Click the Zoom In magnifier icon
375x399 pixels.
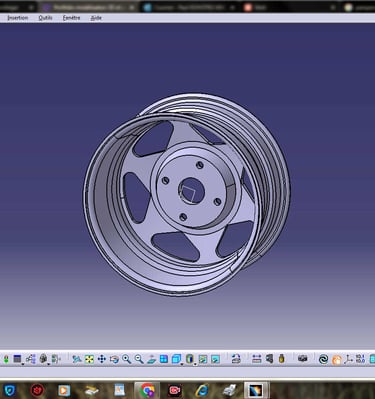point(127,359)
